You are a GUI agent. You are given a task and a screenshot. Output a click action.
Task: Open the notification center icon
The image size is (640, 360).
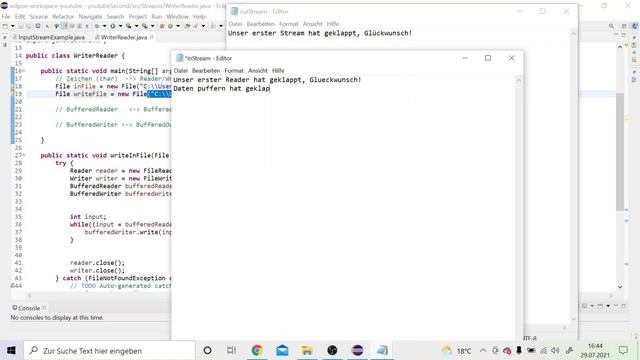click(623, 350)
